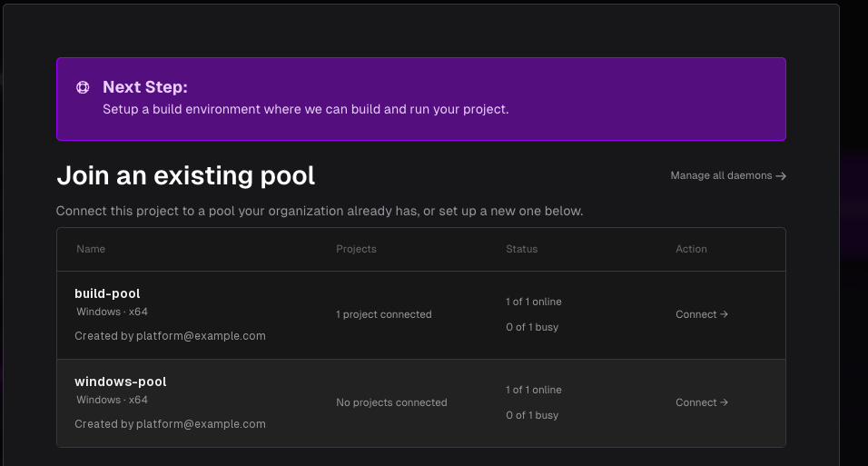The height and width of the screenshot is (466, 868).
Task: Click "Windows · x64" under windows-pool
Action: pos(112,400)
